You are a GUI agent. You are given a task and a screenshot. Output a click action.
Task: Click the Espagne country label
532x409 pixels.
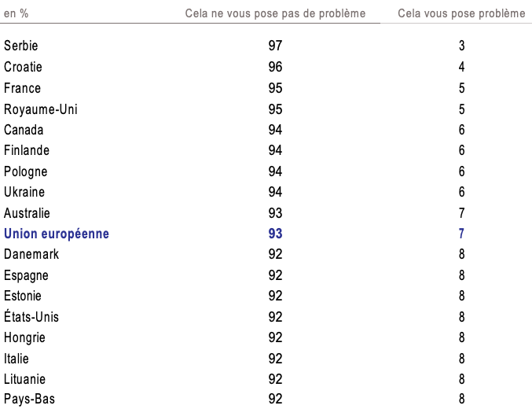(x=27, y=275)
